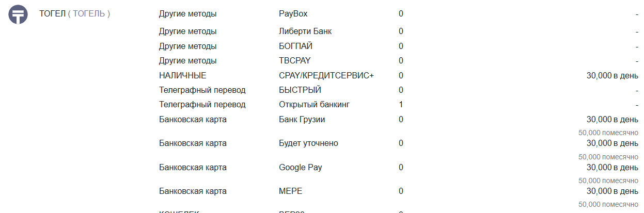Click Телеграфный перевод beside БЫСТРЫЙ
Image resolution: width=644 pixels, height=213 pixels.
point(202,90)
